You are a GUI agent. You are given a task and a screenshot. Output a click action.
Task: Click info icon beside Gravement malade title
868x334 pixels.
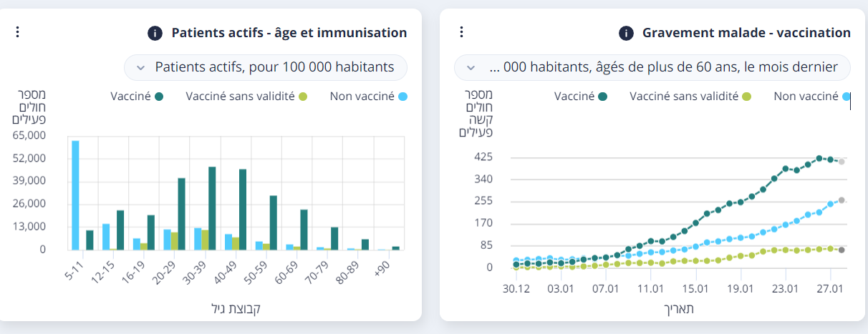tap(626, 33)
